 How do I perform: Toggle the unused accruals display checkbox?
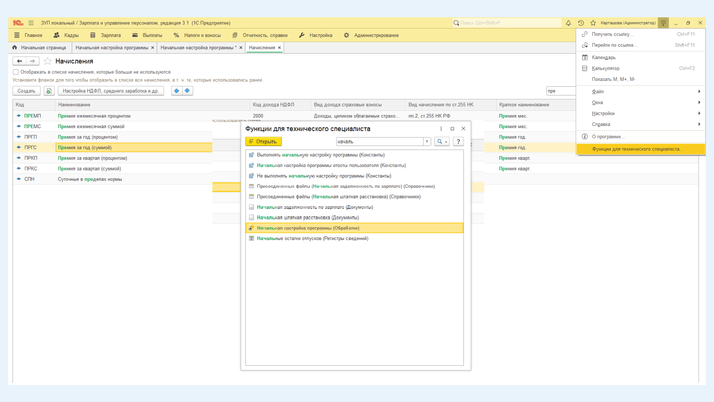(x=16, y=72)
